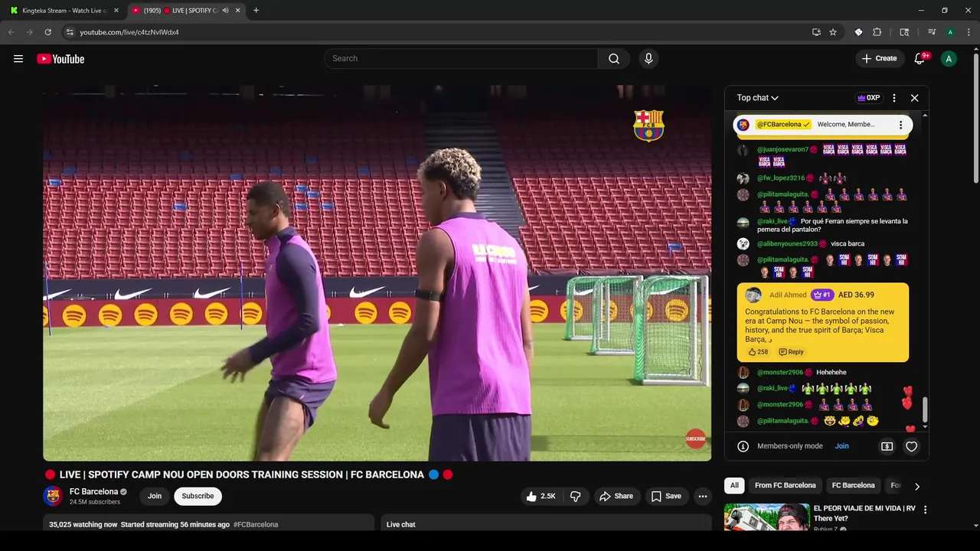Open a new browser tab
980x551 pixels.
(256, 11)
